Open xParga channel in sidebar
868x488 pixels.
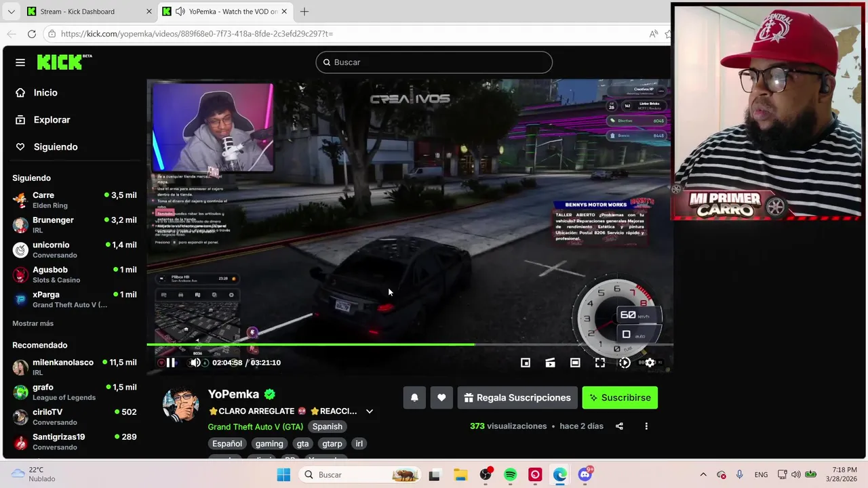click(75, 300)
